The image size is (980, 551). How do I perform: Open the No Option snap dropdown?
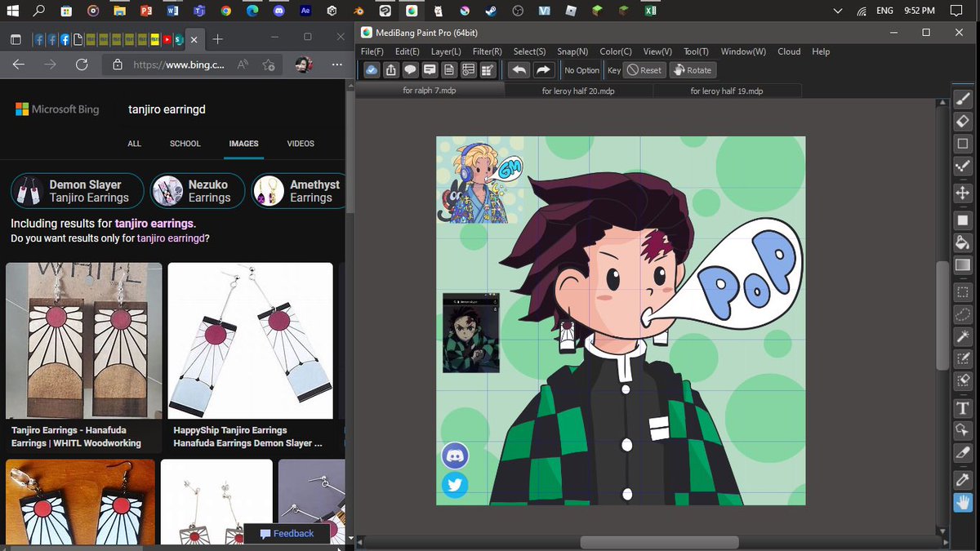(581, 70)
